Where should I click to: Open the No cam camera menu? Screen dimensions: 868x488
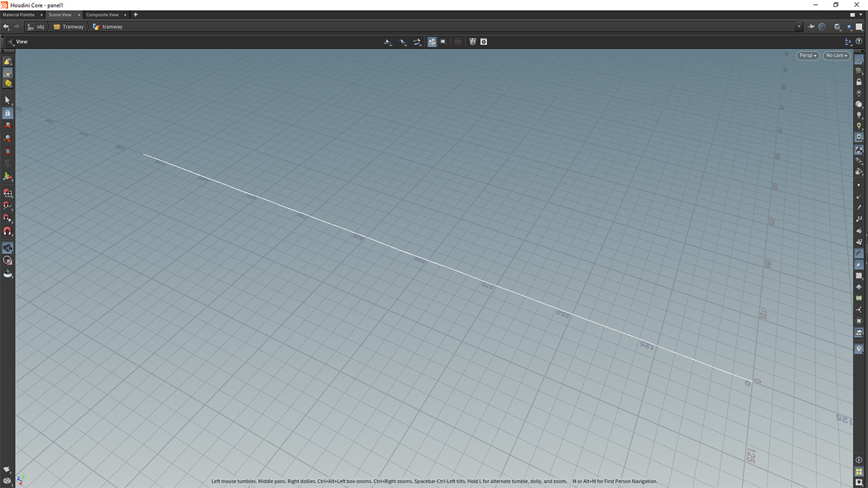pyautogui.click(x=836, y=56)
